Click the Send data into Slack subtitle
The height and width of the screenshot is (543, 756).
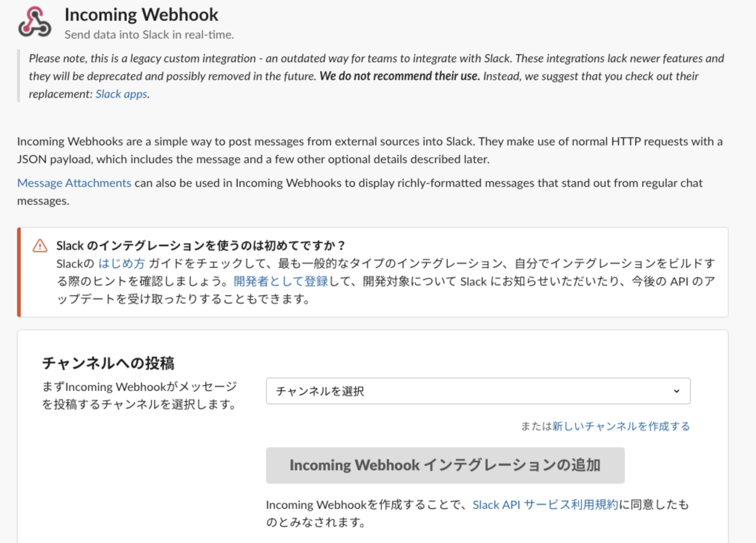click(149, 34)
